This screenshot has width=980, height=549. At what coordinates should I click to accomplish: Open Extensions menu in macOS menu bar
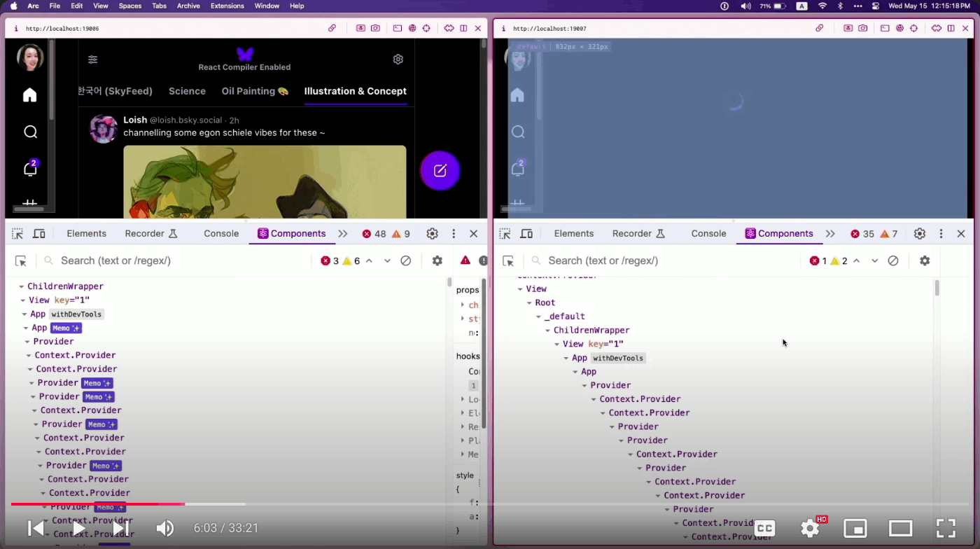point(227,6)
